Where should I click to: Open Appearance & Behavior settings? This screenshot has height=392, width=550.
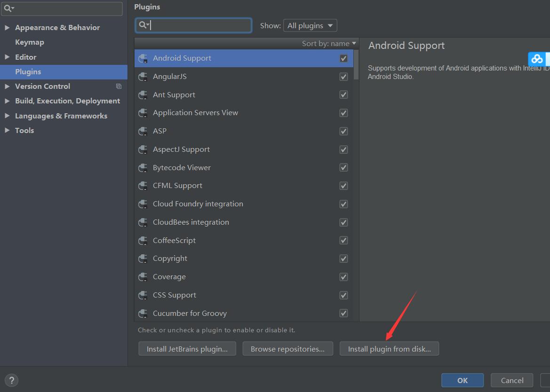pyautogui.click(x=57, y=27)
